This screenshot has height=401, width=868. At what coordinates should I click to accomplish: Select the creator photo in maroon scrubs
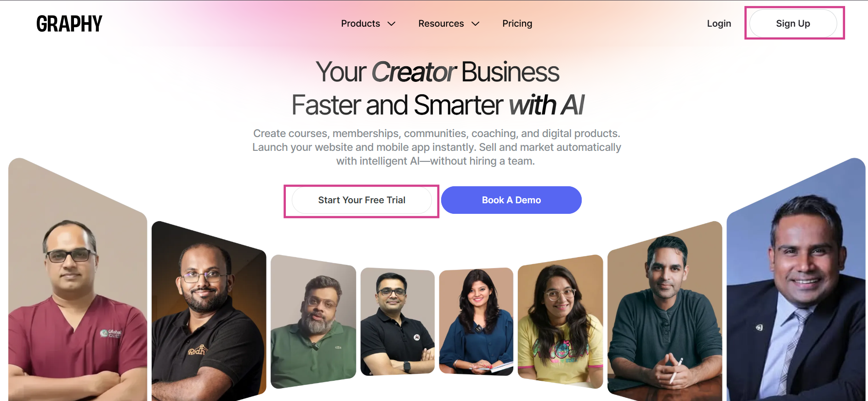pyautogui.click(x=78, y=279)
